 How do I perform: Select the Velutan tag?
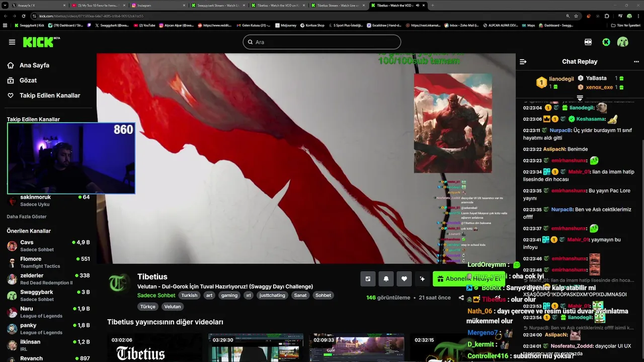pyautogui.click(x=173, y=307)
